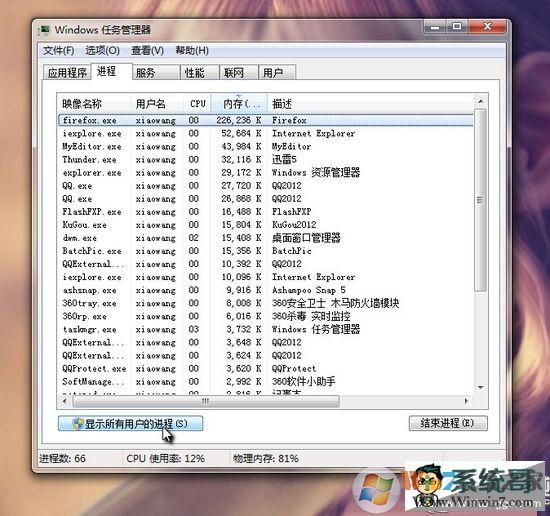Select iexplore.exe using 10,096 K
Image resolution: width=550 pixels, height=516 pixels.
(266, 277)
